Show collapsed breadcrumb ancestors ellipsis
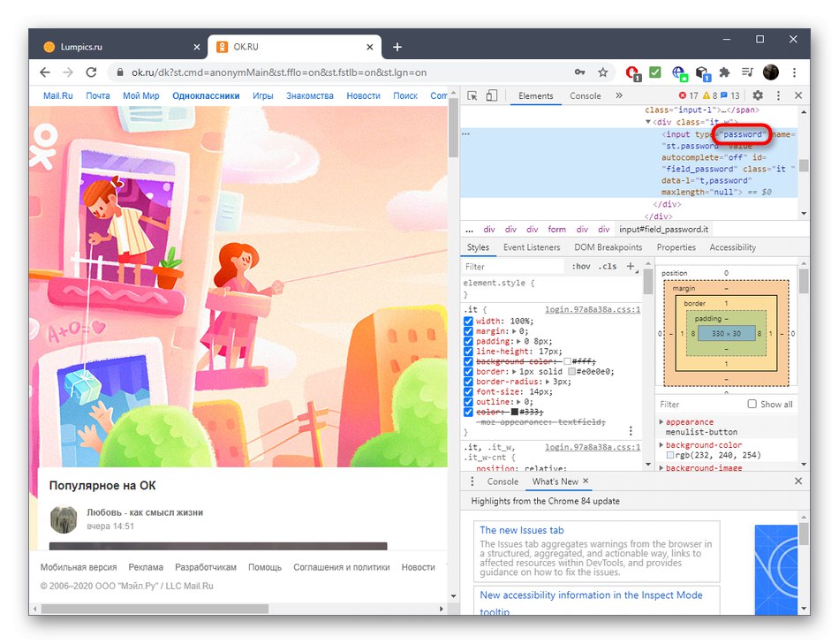The width and height of the screenshot is (839, 644). (x=469, y=230)
